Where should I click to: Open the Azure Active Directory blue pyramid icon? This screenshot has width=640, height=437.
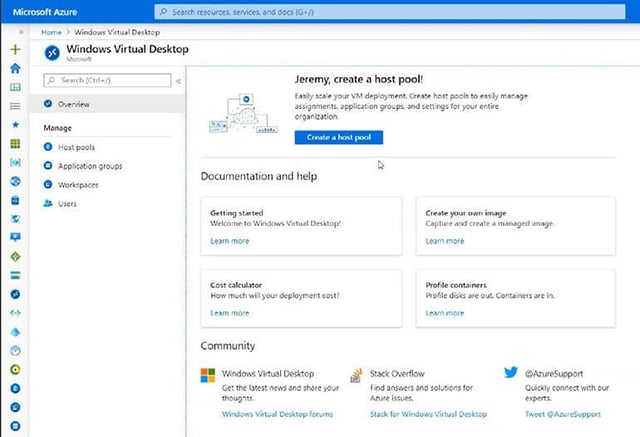15,332
